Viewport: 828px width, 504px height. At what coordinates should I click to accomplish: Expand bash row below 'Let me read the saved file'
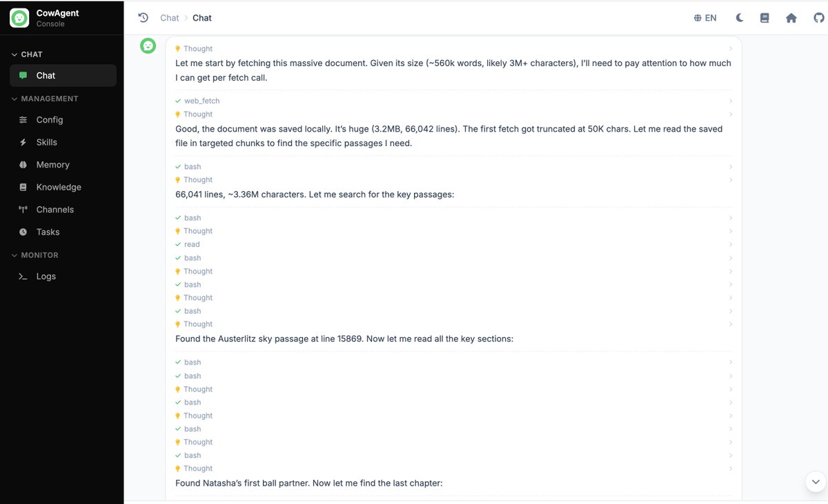coord(453,167)
